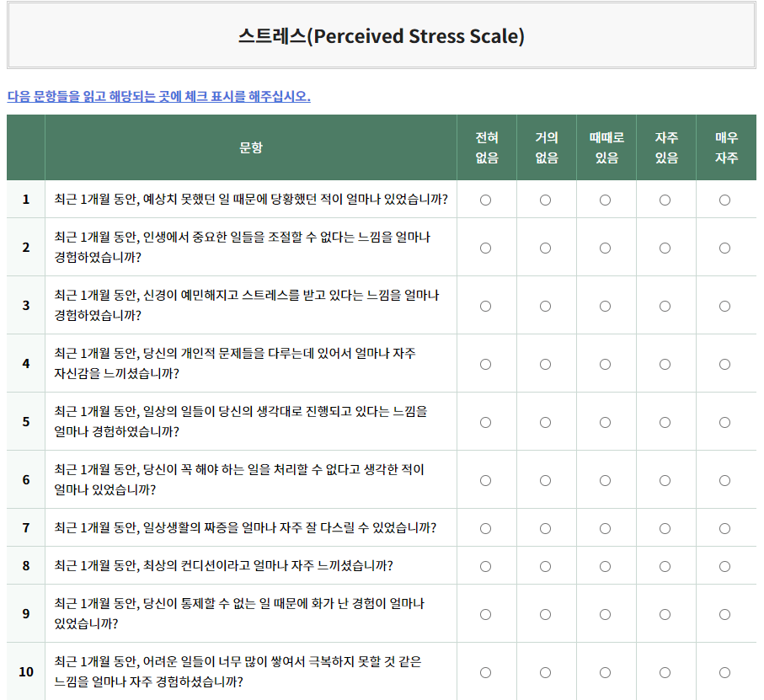Choose '거의 없음' for question 2
Viewport: 764px width, 700px height.
pyautogui.click(x=545, y=248)
